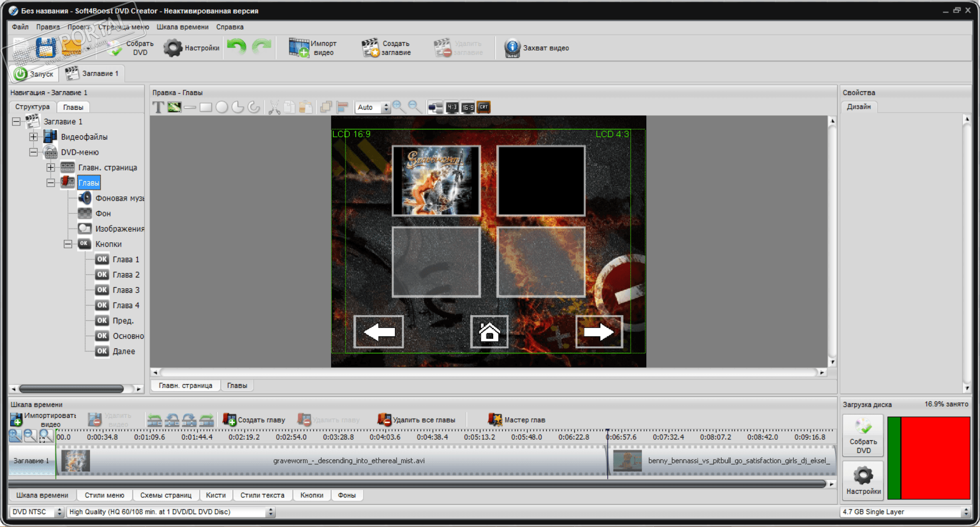Select the ellipse shape tool
Viewport: 980px width, 527px height.
click(x=222, y=108)
